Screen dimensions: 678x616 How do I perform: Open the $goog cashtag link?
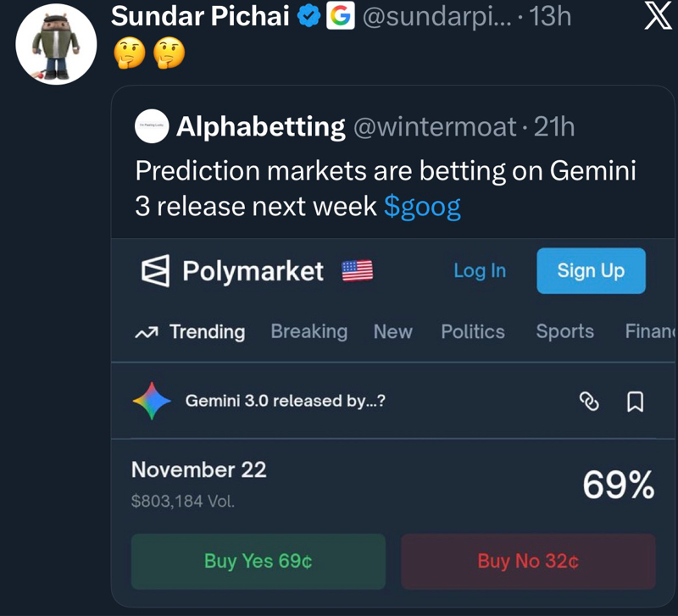click(x=422, y=207)
